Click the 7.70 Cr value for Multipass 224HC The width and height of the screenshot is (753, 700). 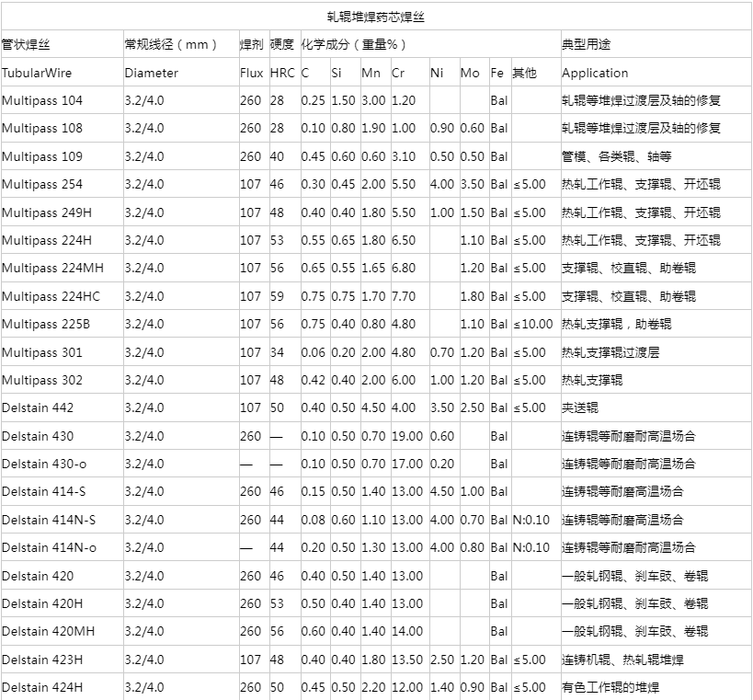click(x=404, y=296)
